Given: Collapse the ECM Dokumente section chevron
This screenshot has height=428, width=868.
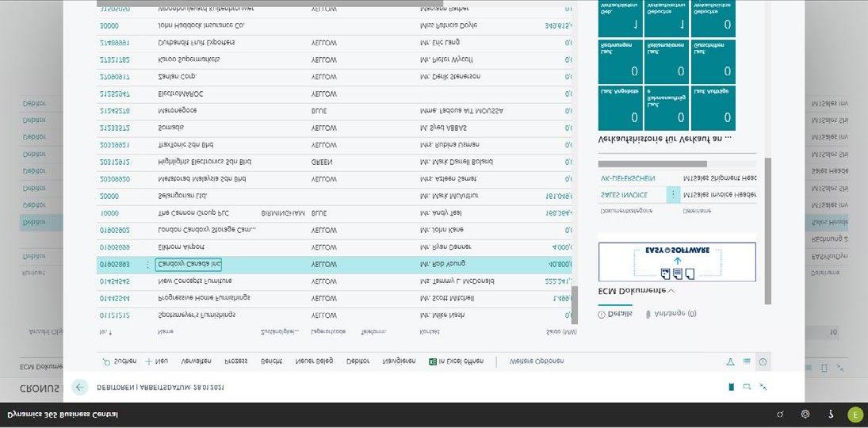Looking at the screenshot, I should (671, 291).
